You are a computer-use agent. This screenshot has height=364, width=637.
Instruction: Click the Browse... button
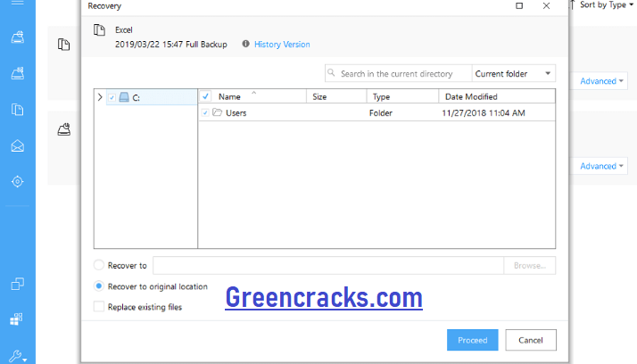click(530, 265)
